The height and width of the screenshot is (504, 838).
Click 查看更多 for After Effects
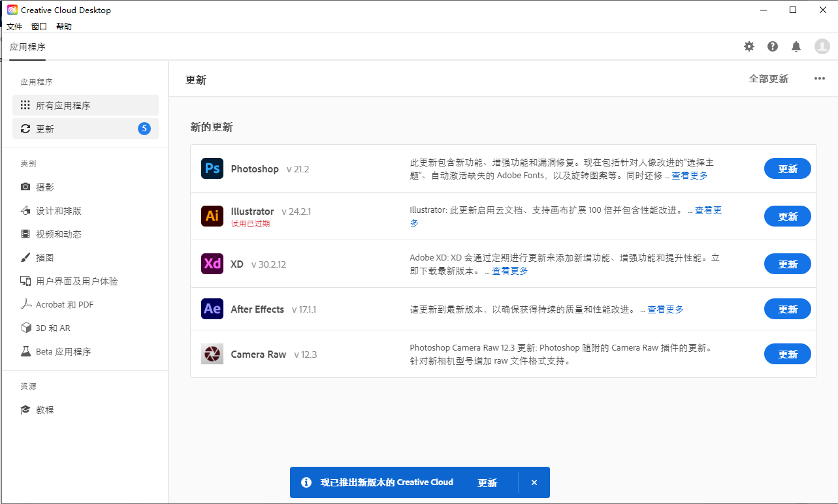coord(666,309)
